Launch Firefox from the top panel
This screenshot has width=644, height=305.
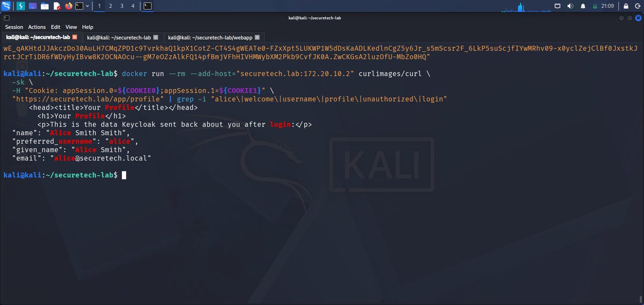click(68, 6)
